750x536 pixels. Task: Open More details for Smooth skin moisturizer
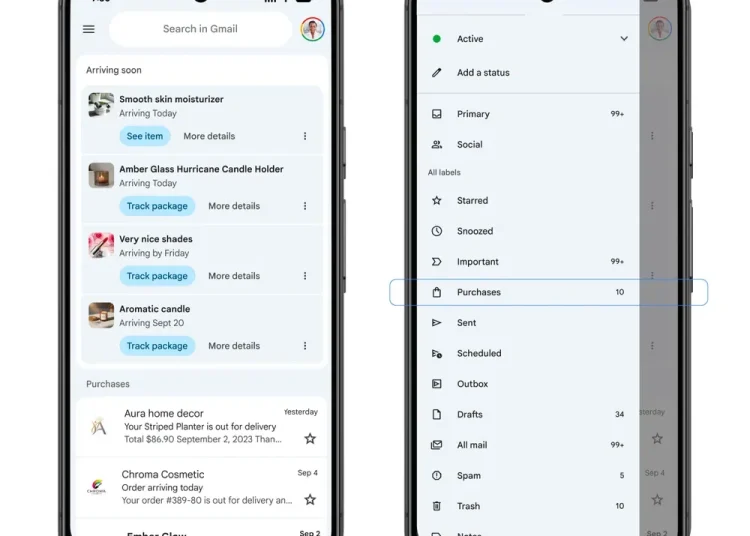coord(209,136)
